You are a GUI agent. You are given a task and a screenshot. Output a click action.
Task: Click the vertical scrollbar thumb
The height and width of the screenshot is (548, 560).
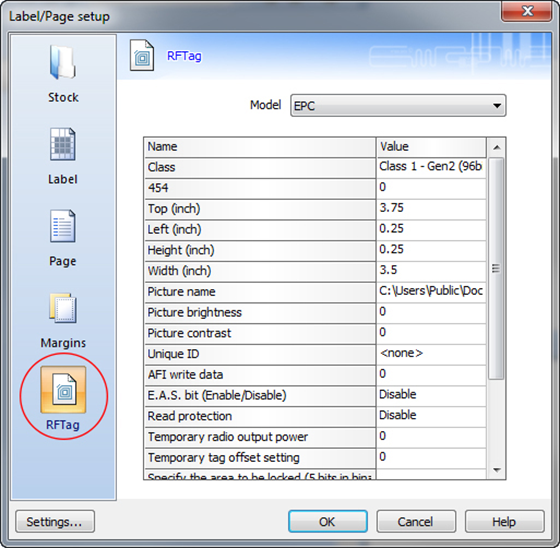point(496,269)
